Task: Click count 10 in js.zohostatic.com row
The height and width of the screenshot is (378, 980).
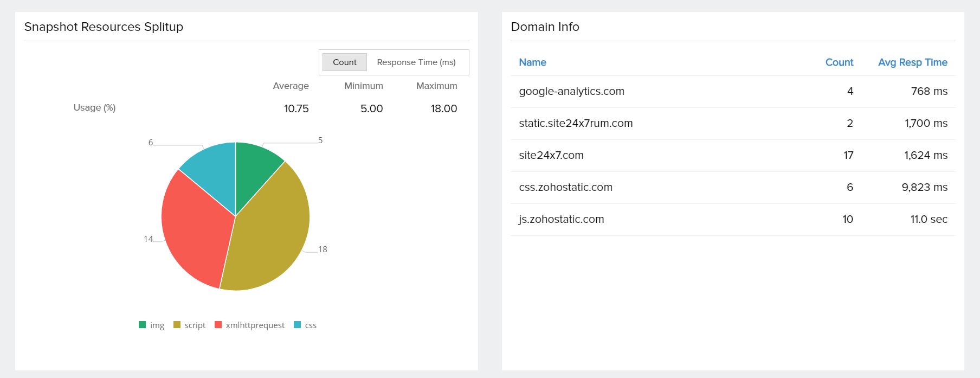Action: tap(848, 220)
